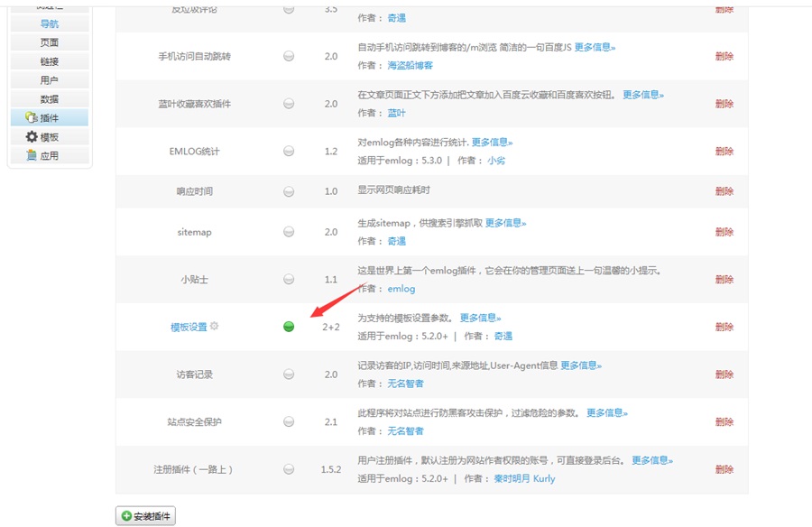Enable the 访客记录 plugin status dot
Screen dimensions: 812x527
pyautogui.click(x=289, y=374)
